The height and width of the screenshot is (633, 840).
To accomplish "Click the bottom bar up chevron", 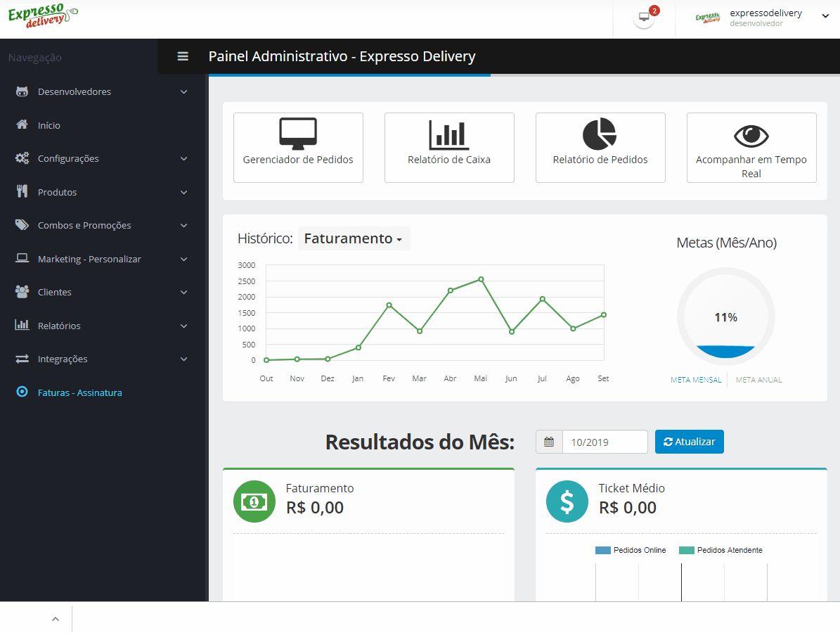I will point(55,619).
